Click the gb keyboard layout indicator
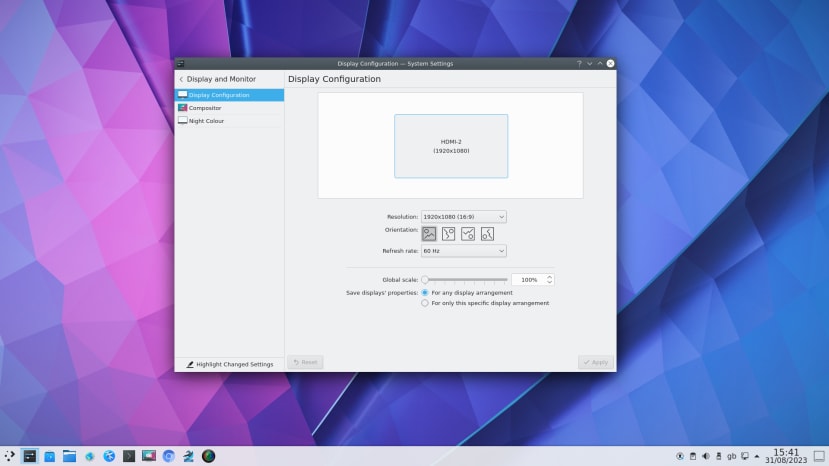829x466 pixels. pos(732,456)
